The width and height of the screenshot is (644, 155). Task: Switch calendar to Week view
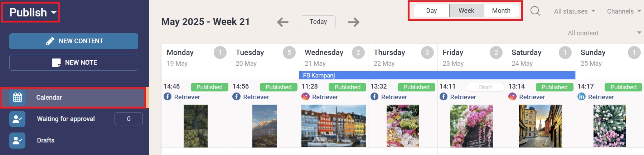point(466,11)
